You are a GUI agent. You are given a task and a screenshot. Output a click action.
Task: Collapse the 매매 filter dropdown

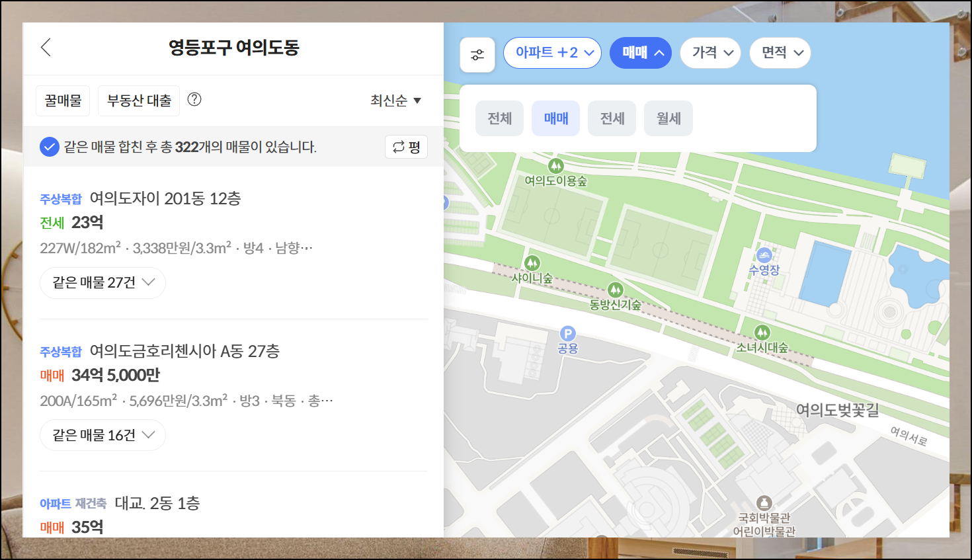click(x=641, y=53)
